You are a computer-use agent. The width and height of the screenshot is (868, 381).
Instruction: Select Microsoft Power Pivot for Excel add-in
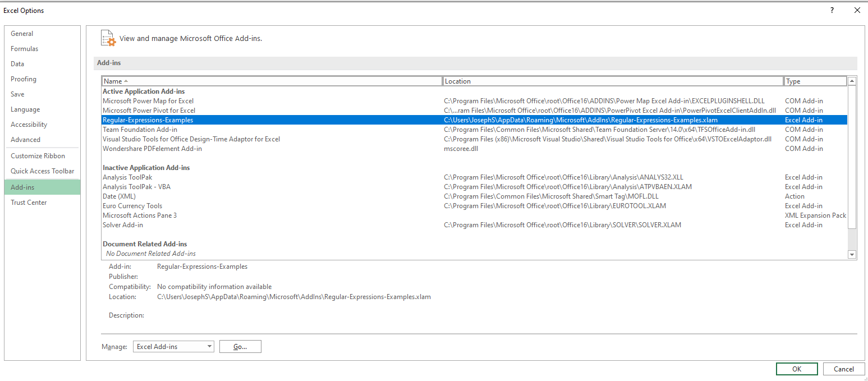tap(474, 111)
